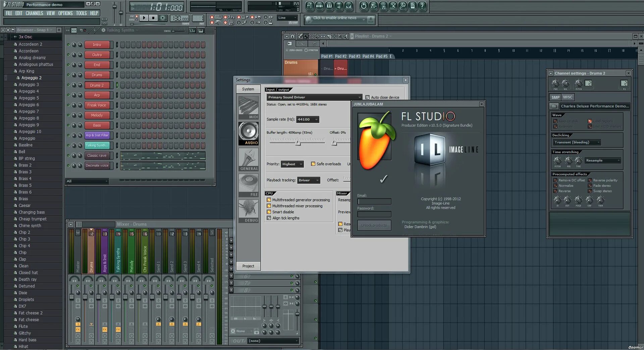The width and height of the screenshot is (644, 350).
Task: Select the Slice tool in Playlist
Action: tap(329, 36)
